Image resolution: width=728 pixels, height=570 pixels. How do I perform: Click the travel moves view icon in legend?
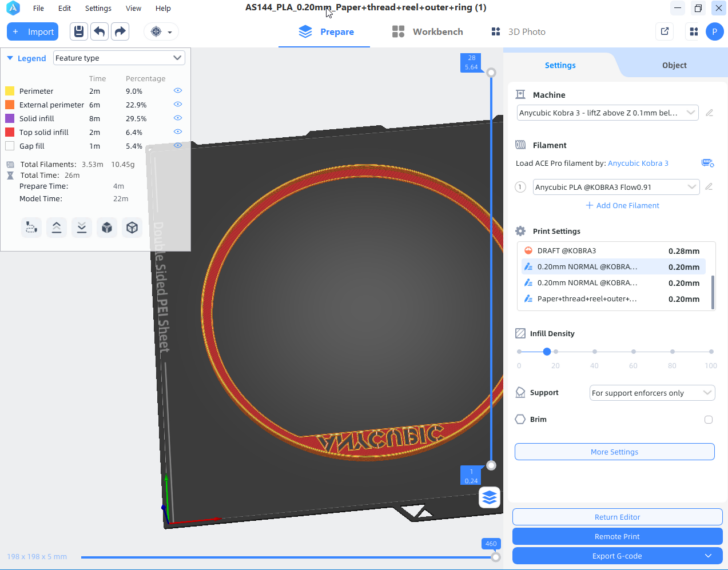click(31, 227)
